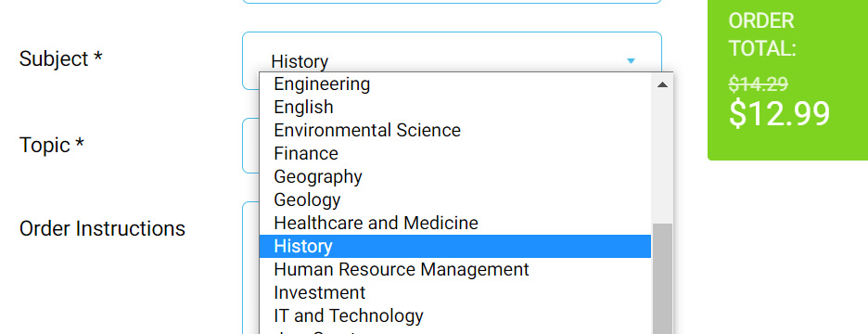Pick Healthcare and Medicine subject
This screenshot has width=868, height=334.
point(455,223)
